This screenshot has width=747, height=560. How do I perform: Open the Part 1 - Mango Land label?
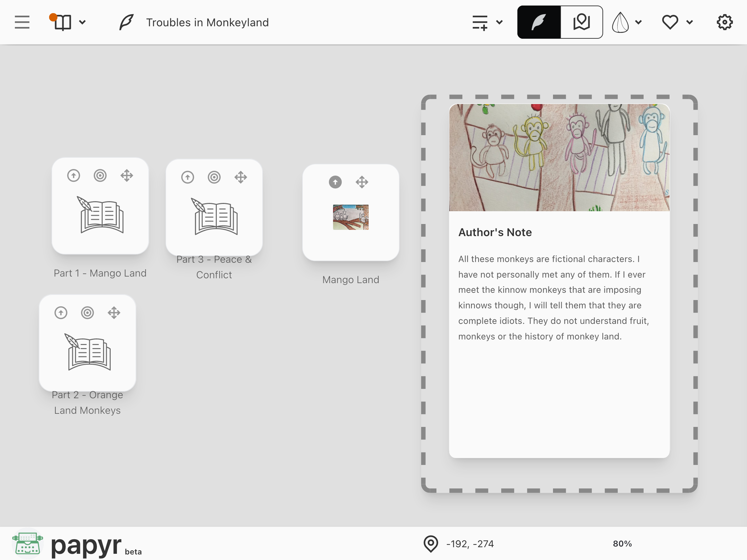click(x=100, y=273)
